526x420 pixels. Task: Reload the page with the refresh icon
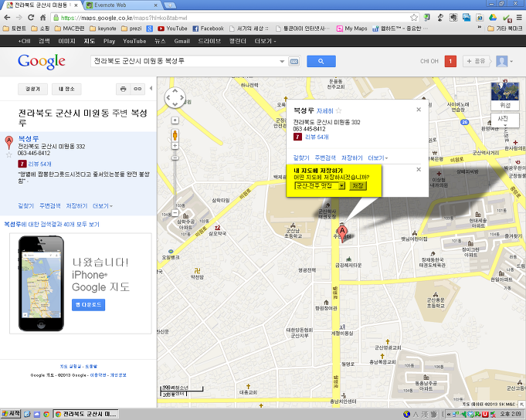tap(31, 18)
